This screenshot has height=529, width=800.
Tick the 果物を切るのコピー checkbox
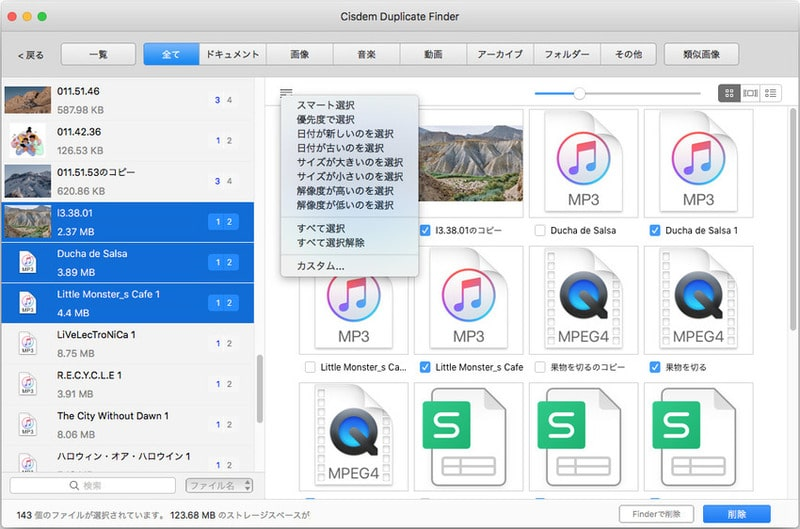[x=541, y=367]
